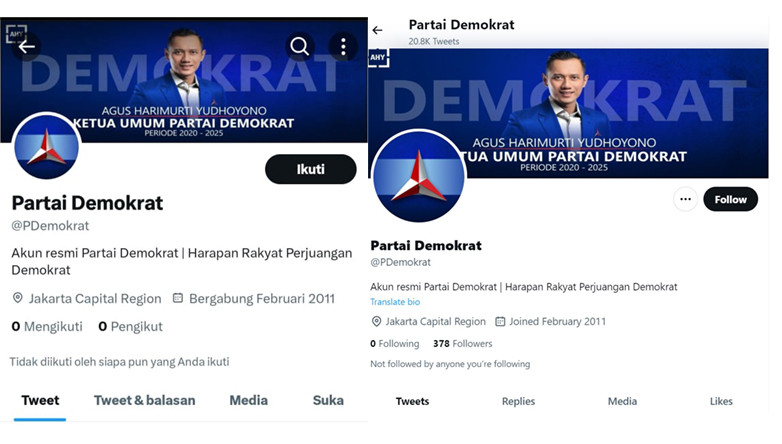Open the three-dot overflow menu on banner
The height and width of the screenshot is (444, 782).
343,46
